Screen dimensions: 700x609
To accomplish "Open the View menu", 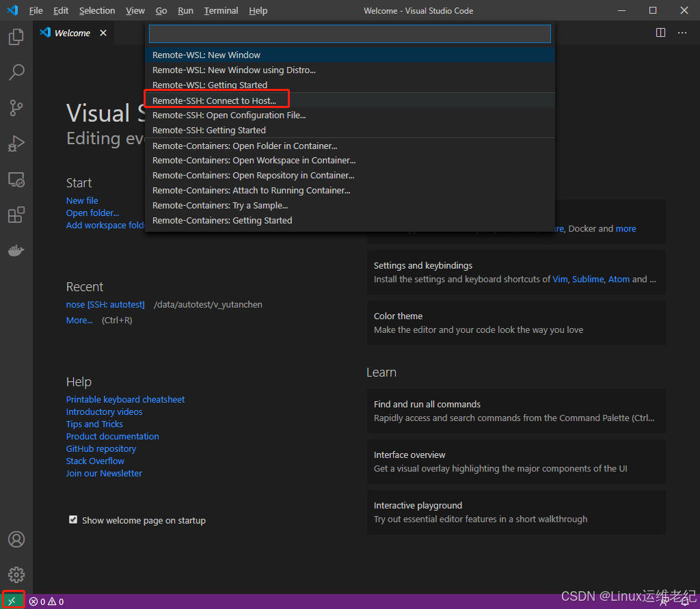I will coord(135,10).
